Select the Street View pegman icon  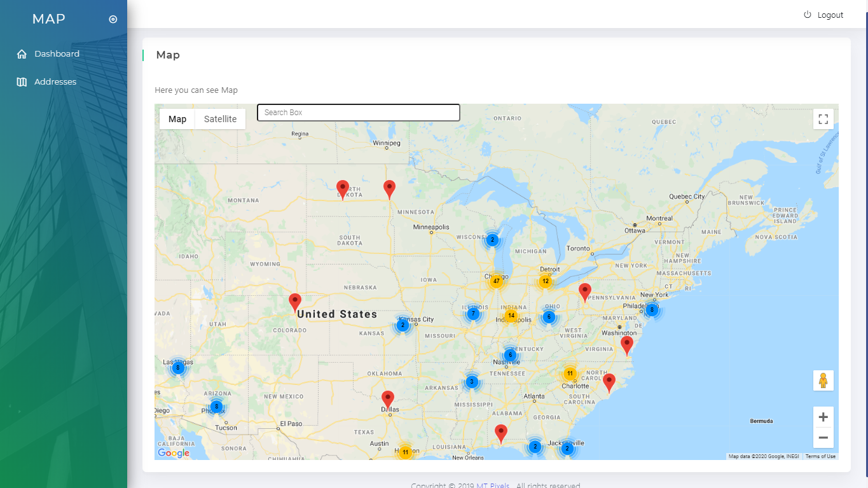pos(823,380)
